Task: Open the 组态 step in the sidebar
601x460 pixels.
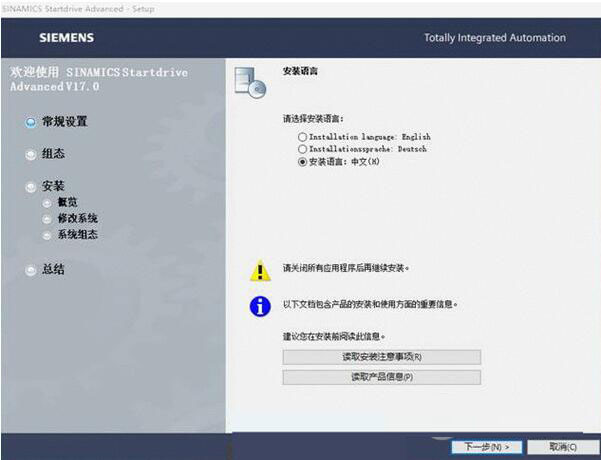Action: click(53, 154)
